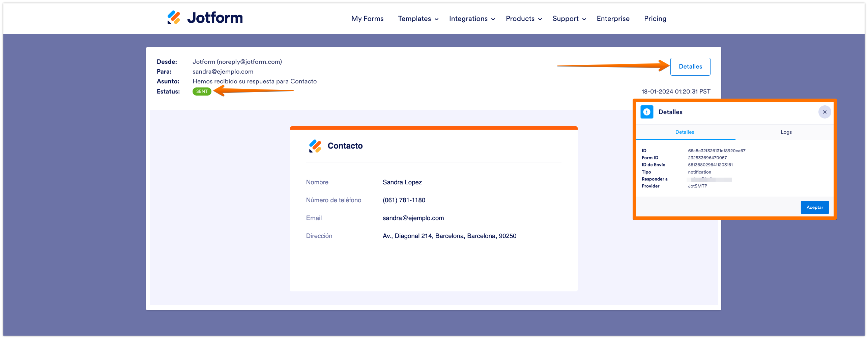Click the subject 'Hemos recibido su respuesta para Contacto'
Image resolution: width=868 pixels, height=339 pixels.
pyautogui.click(x=255, y=81)
